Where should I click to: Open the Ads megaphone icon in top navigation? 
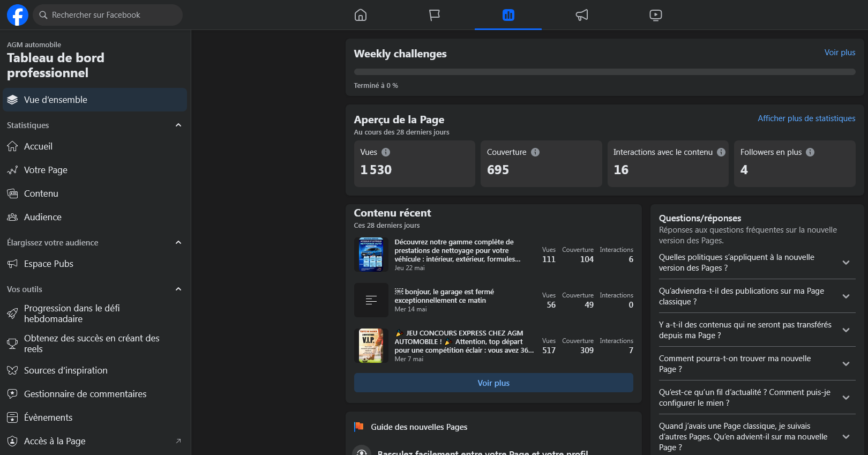pyautogui.click(x=582, y=15)
